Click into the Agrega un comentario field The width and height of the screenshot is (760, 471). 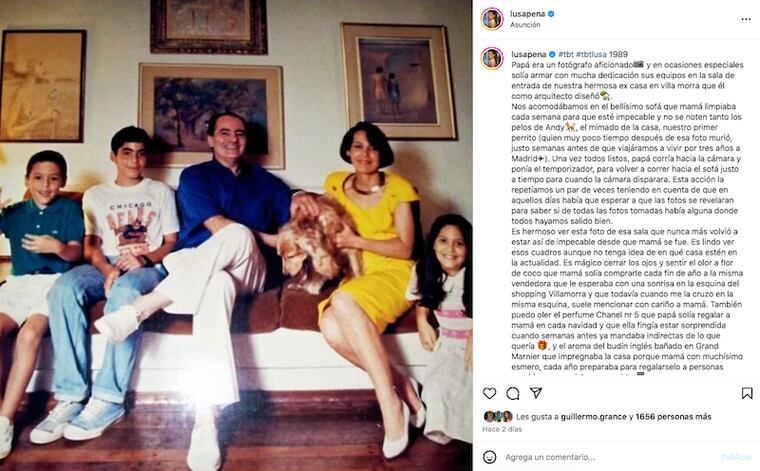pos(608,457)
